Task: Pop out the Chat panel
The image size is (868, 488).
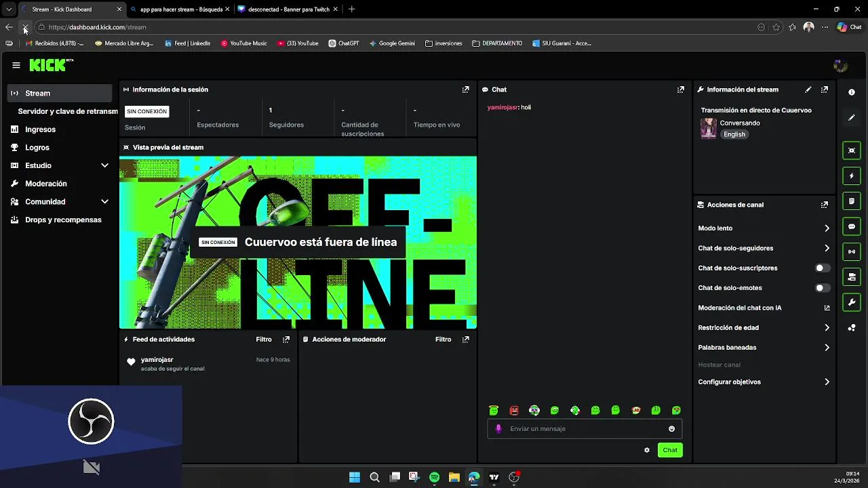Action: [680, 89]
